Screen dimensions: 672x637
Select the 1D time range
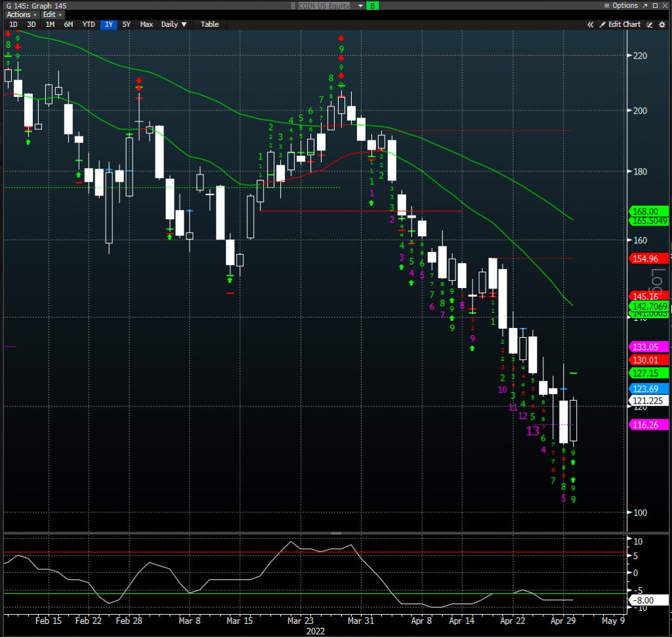coord(13,24)
